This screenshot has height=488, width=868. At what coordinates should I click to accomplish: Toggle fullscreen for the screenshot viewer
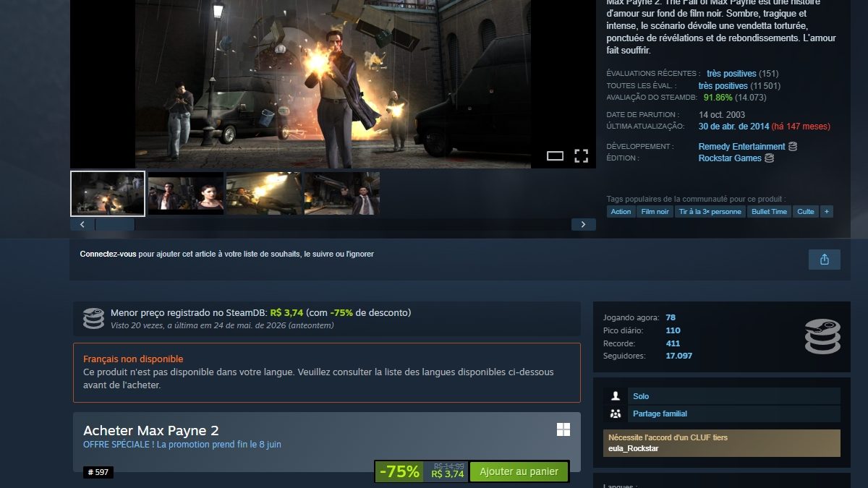[x=581, y=155]
